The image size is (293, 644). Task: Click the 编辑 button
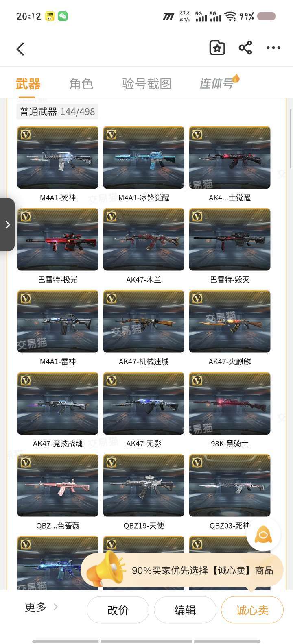point(185,610)
